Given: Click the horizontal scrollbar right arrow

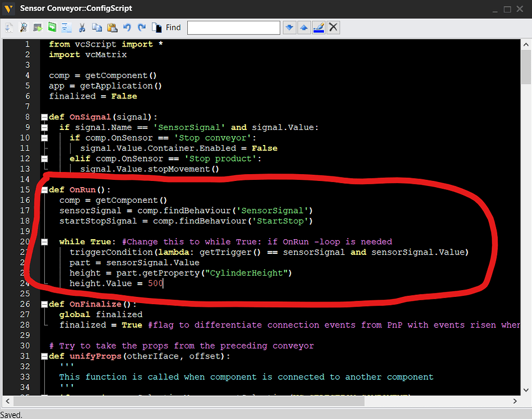Looking at the screenshot, I should point(515,401).
